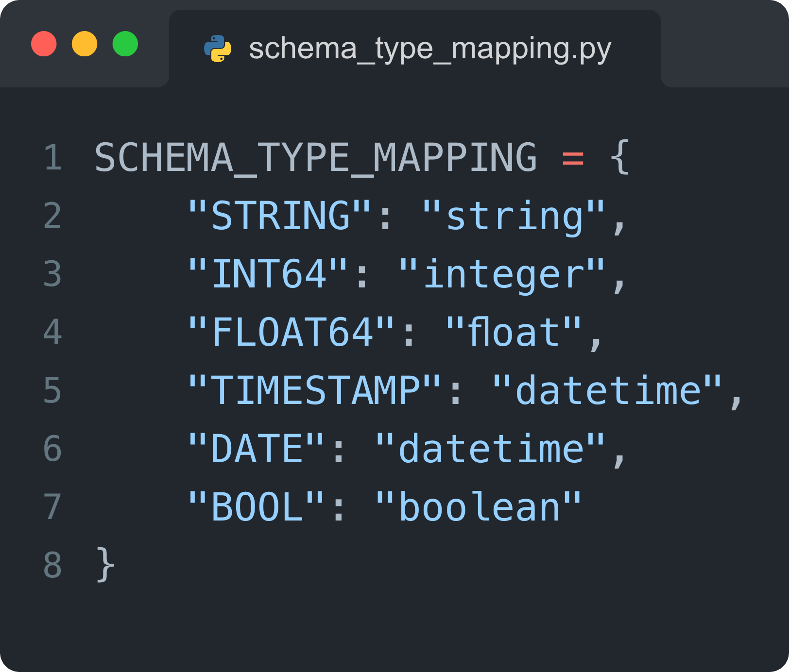Image resolution: width=789 pixels, height=672 pixels.
Task: Click the SCHEMA_TYPE_MAPPING variable name
Action: coord(316,158)
